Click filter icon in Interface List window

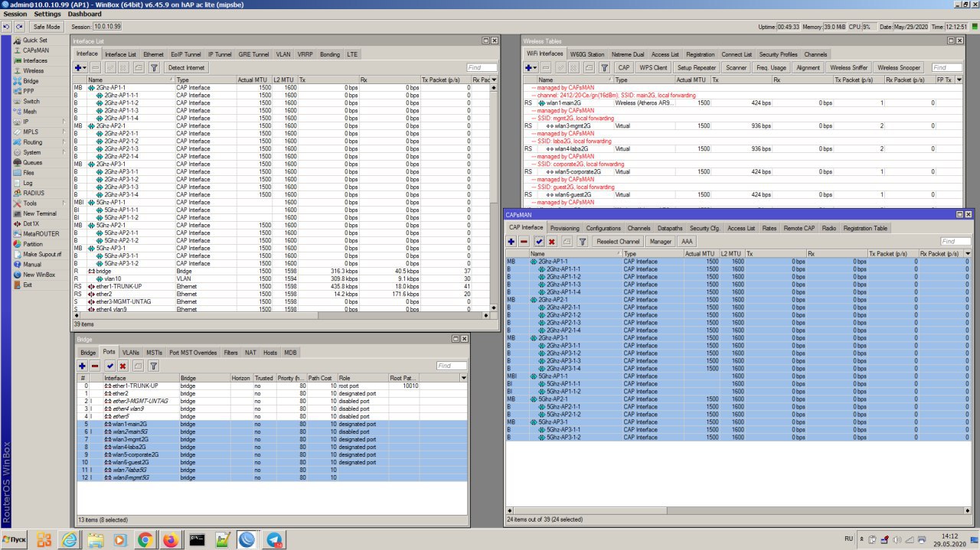pyautogui.click(x=154, y=67)
